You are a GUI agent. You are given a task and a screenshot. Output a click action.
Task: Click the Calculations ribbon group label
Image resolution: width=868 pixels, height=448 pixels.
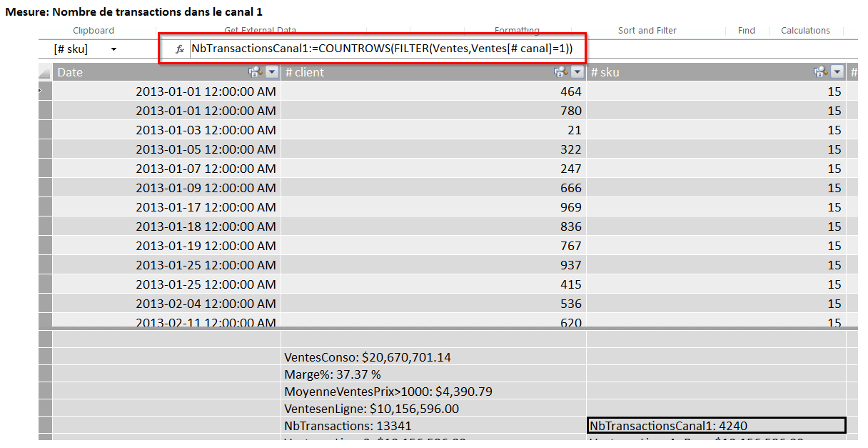pos(805,31)
